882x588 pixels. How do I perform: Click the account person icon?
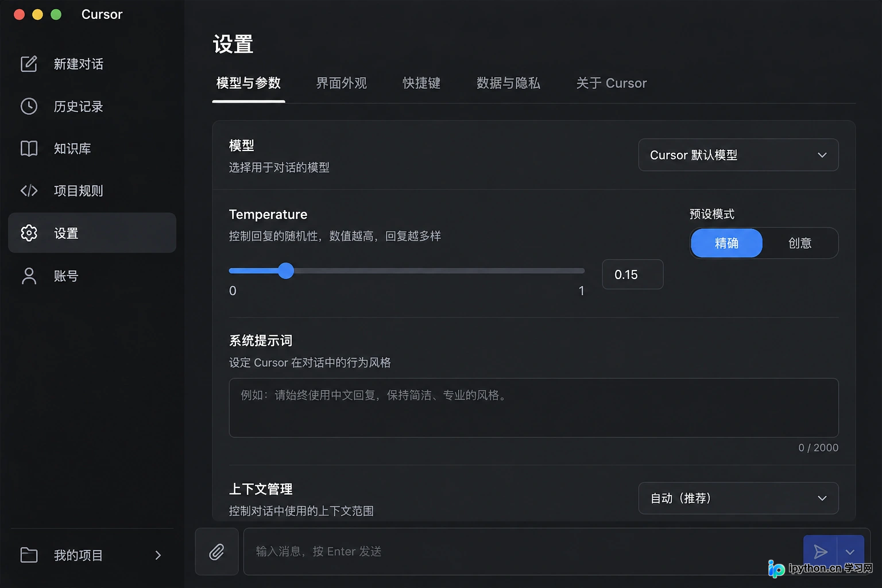click(x=29, y=276)
